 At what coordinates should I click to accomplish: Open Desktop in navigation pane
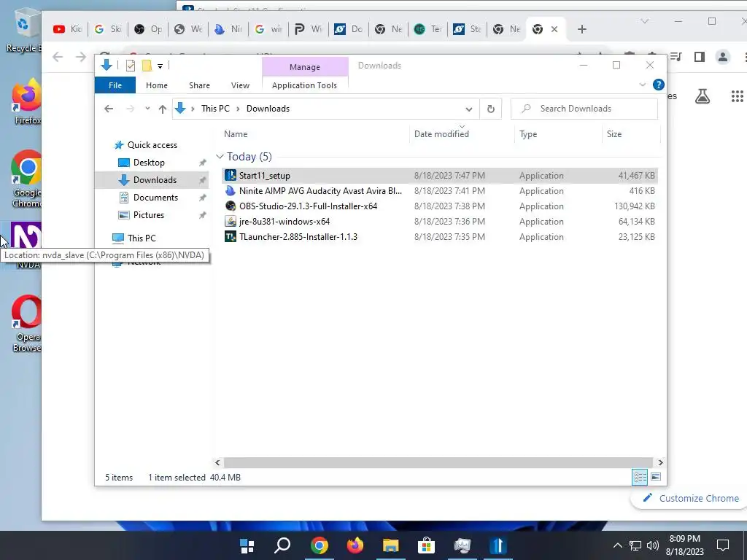click(149, 163)
